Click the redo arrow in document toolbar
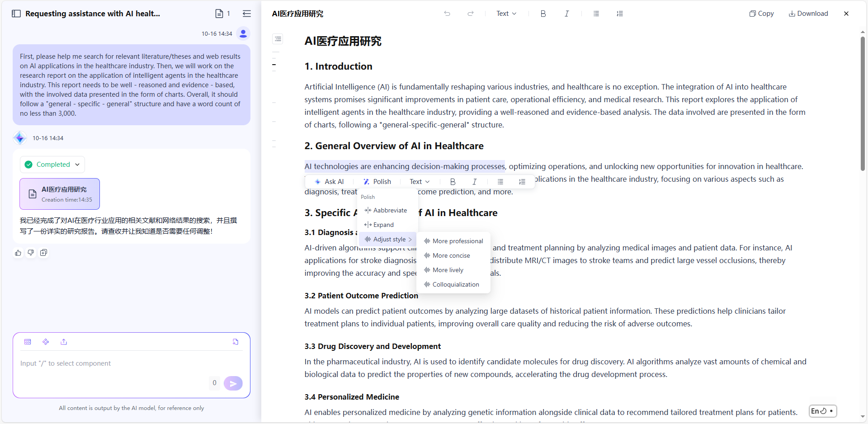Image resolution: width=868 pixels, height=424 pixels. coord(470,14)
